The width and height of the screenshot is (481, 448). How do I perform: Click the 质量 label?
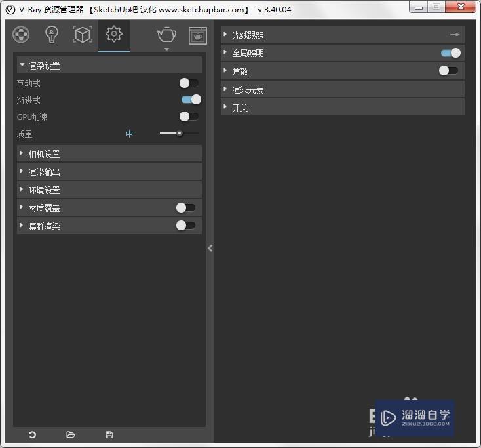24,134
